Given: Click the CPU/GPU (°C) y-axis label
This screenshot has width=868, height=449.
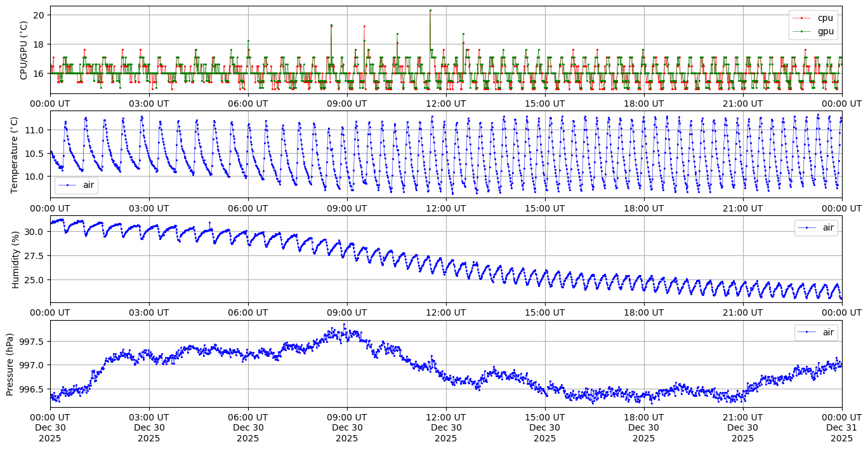Looking at the screenshot, I should tap(24, 50).
